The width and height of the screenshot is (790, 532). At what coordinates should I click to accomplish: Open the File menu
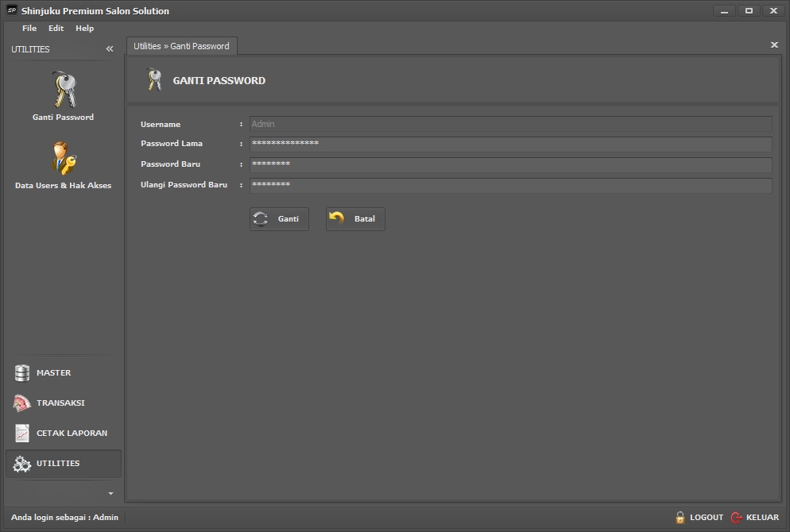click(x=29, y=29)
